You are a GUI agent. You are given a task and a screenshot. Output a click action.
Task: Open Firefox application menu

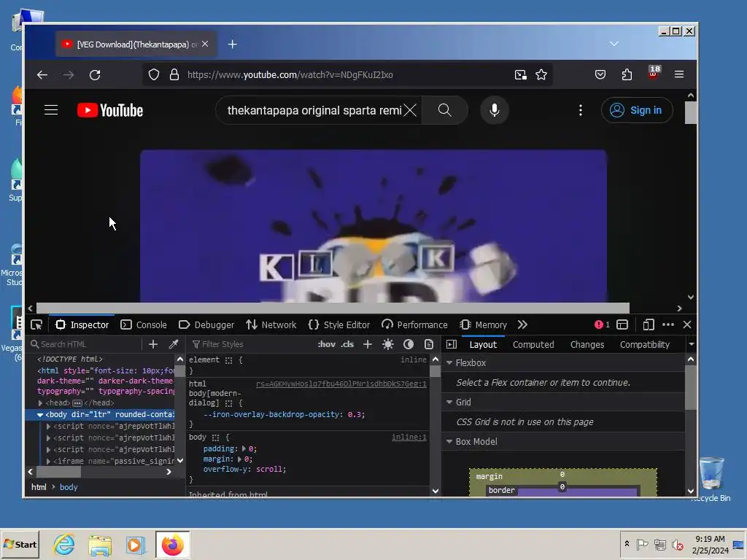click(x=679, y=75)
